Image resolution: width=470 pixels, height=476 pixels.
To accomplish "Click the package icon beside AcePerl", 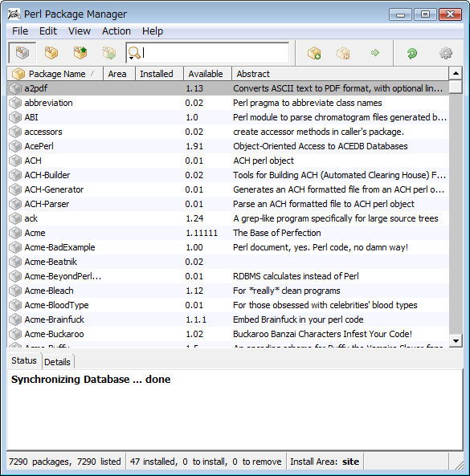I will pos(15,146).
